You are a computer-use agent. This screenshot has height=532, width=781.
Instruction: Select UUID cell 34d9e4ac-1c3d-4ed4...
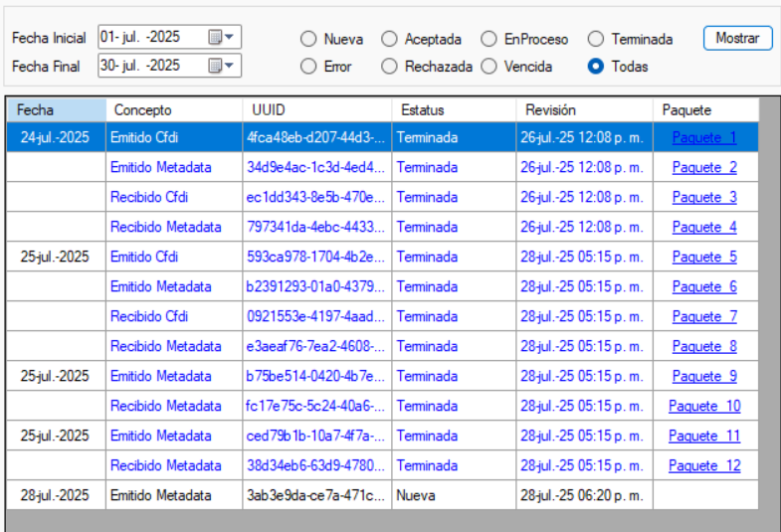pyautogui.click(x=317, y=167)
